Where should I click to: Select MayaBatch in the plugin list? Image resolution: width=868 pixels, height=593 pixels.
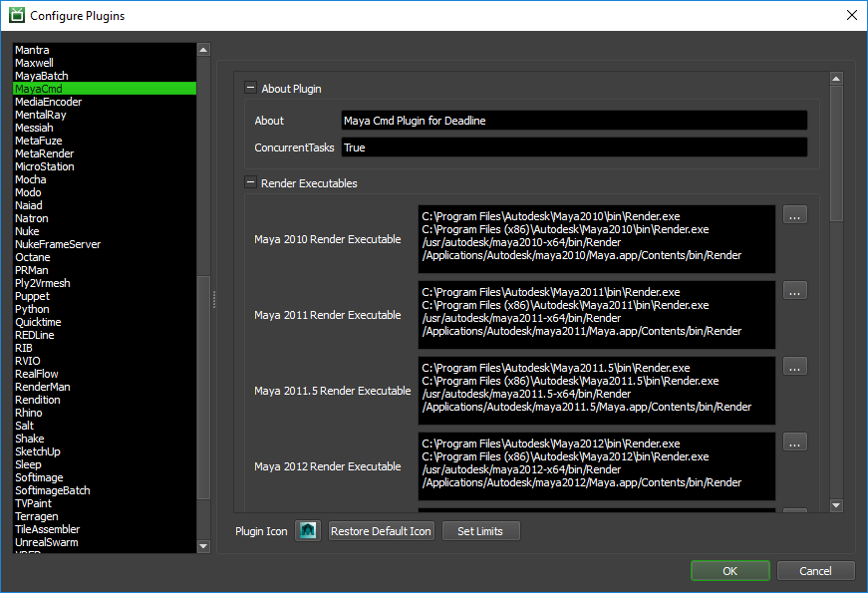42,76
